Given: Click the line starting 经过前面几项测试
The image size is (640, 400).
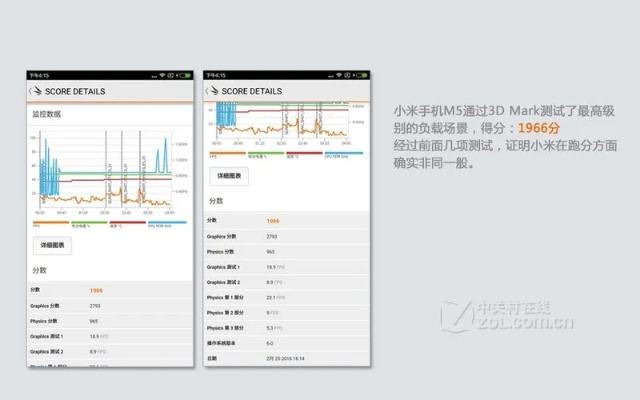Looking at the screenshot, I should point(505,145).
